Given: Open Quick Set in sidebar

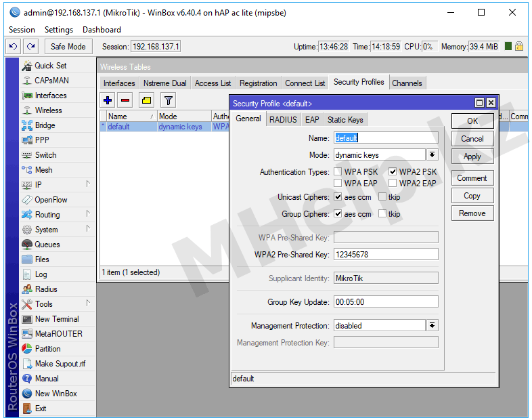Looking at the screenshot, I should [58, 66].
